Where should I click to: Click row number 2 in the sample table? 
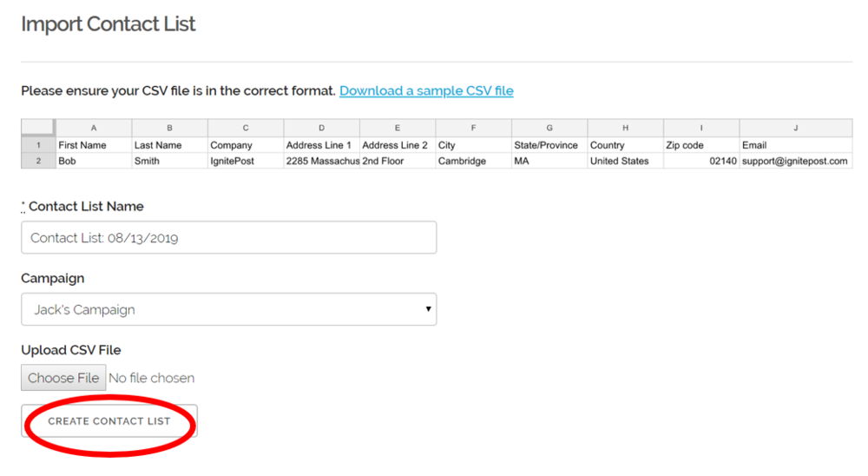pos(38,162)
